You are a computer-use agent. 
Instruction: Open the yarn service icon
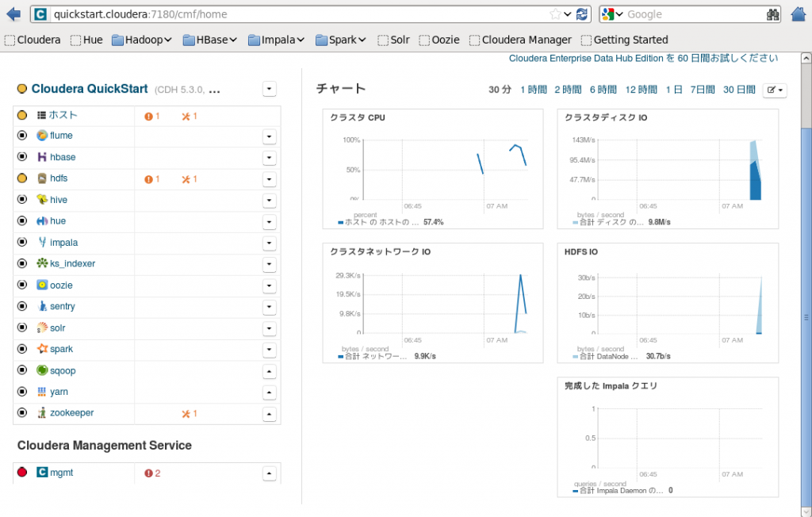point(42,392)
